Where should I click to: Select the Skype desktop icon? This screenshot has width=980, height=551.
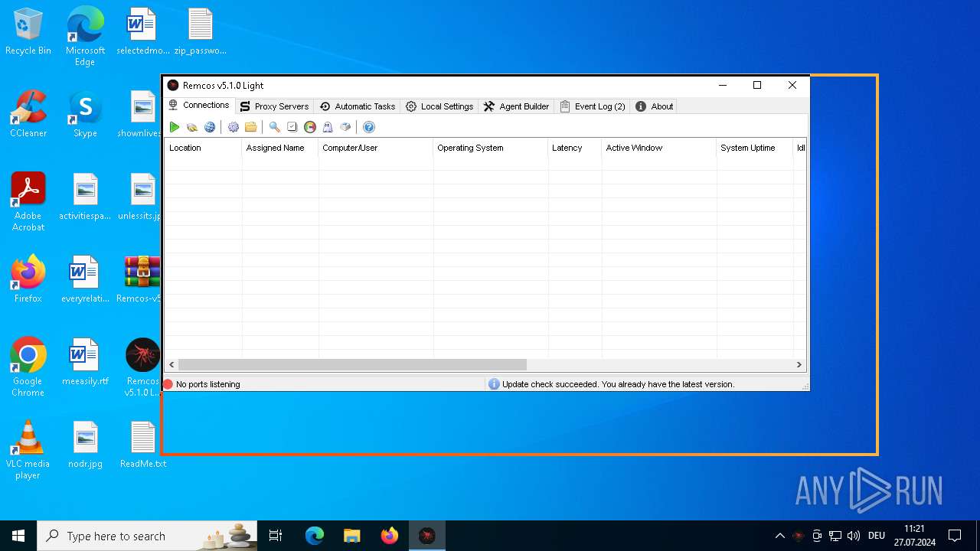pyautogui.click(x=85, y=114)
